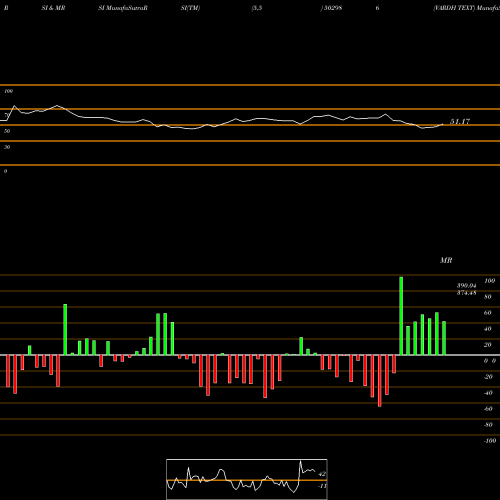Screen dimensions: 500x500
Task: Click the 42 label in the mini chart
Action: point(322,474)
